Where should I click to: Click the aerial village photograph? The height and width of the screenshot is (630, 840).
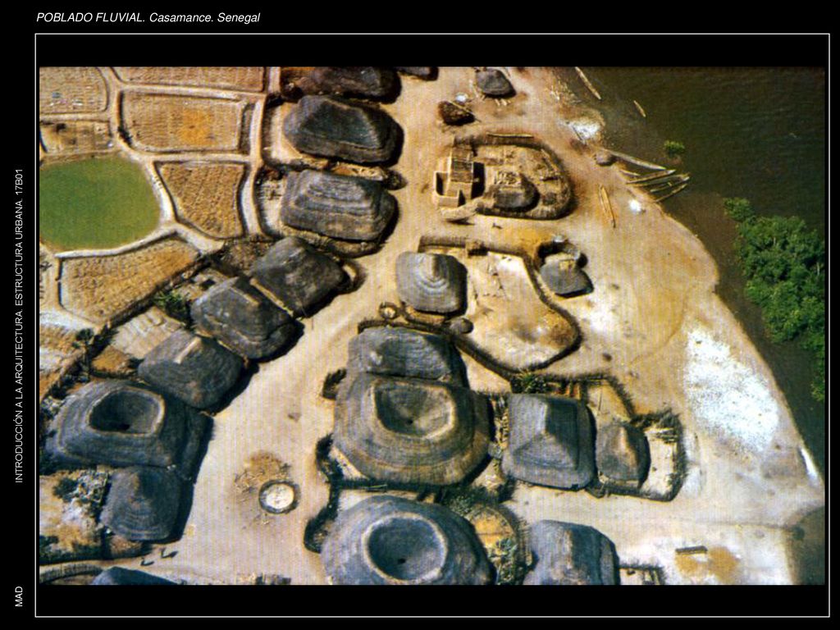point(431,325)
